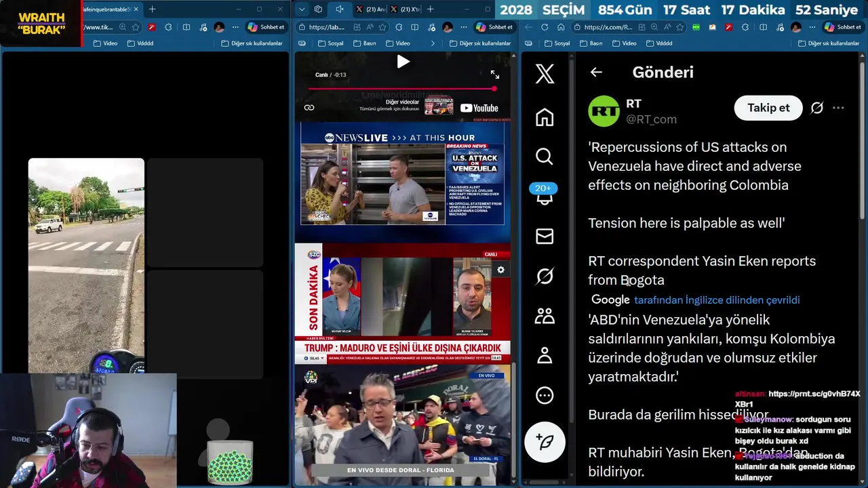
Task: Open Diğer sık kullanılanlar in right browser
Action: pos(829,43)
